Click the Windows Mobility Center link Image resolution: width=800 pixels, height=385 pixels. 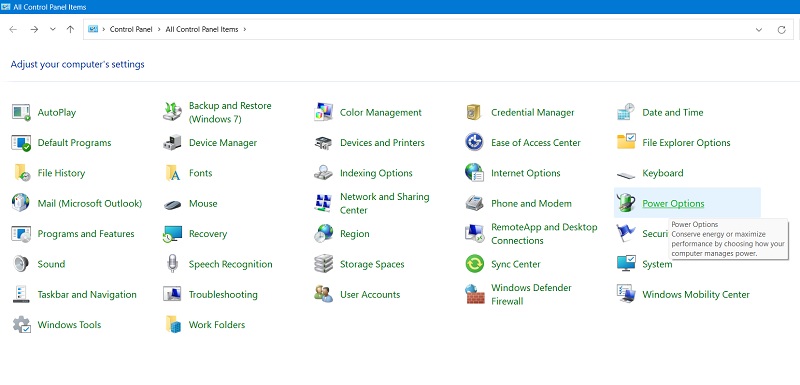[x=696, y=294]
